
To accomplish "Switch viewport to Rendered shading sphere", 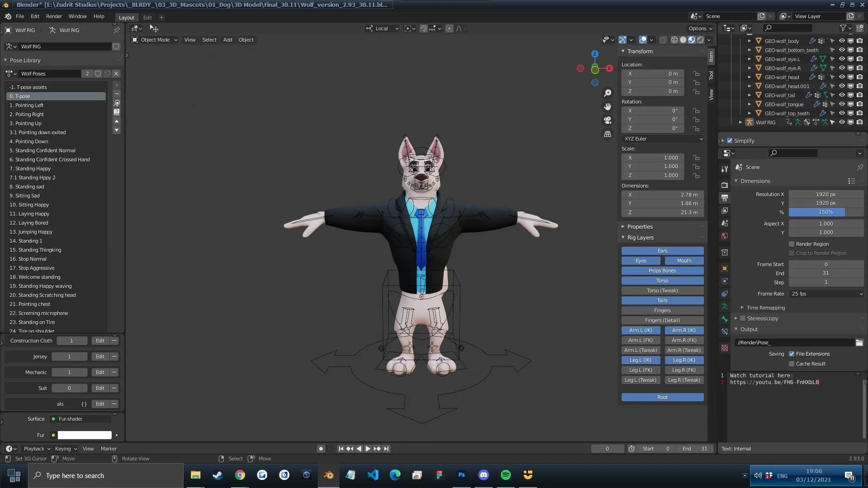I will click(700, 40).
